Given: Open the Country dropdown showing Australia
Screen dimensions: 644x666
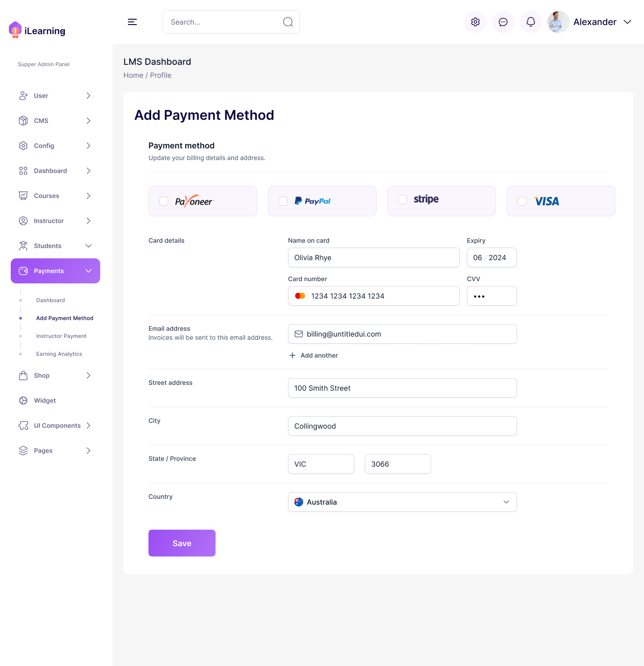Looking at the screenshot, I should click(x=402, y=502).
